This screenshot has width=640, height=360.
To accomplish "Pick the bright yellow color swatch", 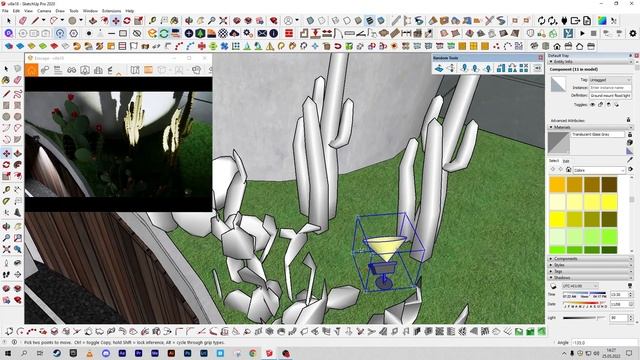I will [x=557, y=219].
